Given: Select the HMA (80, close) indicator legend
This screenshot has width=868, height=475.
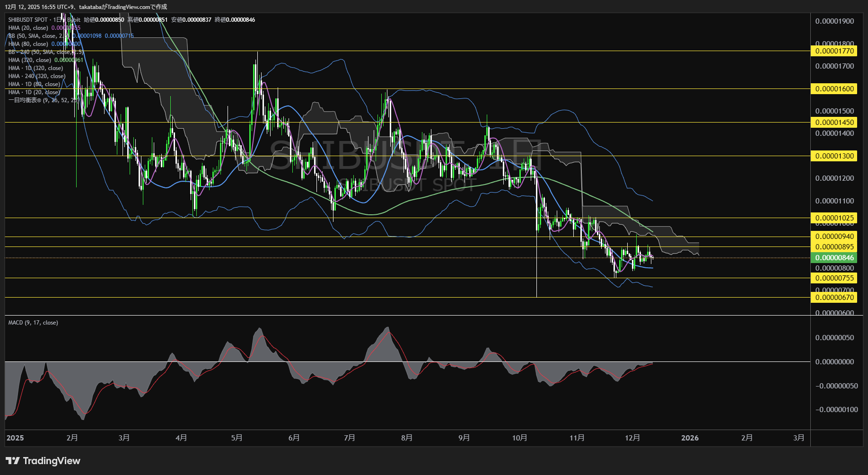Looking at the screenshot, I should pos(28,44).
